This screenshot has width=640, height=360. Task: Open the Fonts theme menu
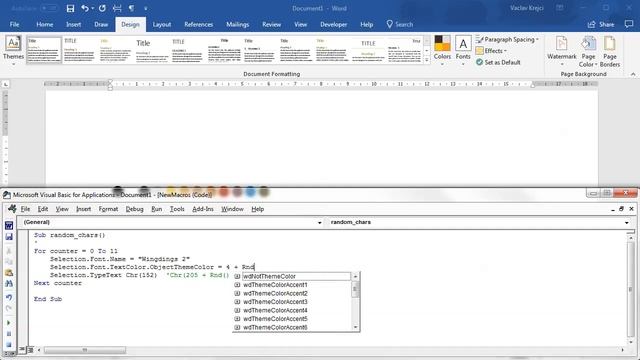pyautogui.click(x=463, y=51)
